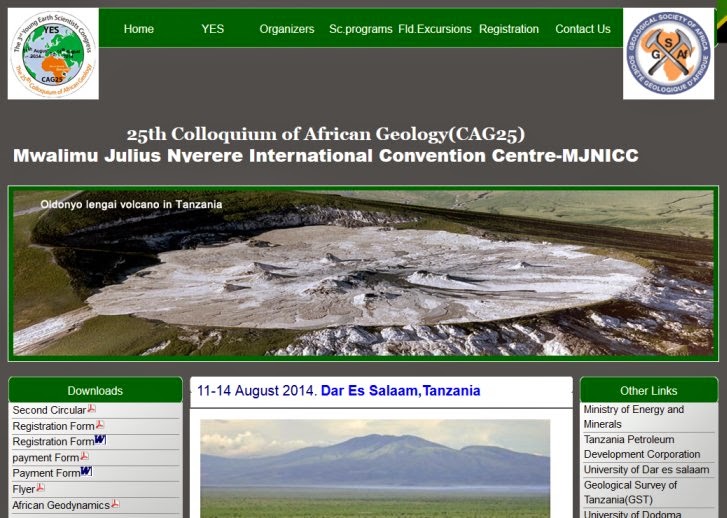Image resolution: width=727 pixels, height=518 pixels.
Task: Open the YES menu item
Action: coord(212,29)
